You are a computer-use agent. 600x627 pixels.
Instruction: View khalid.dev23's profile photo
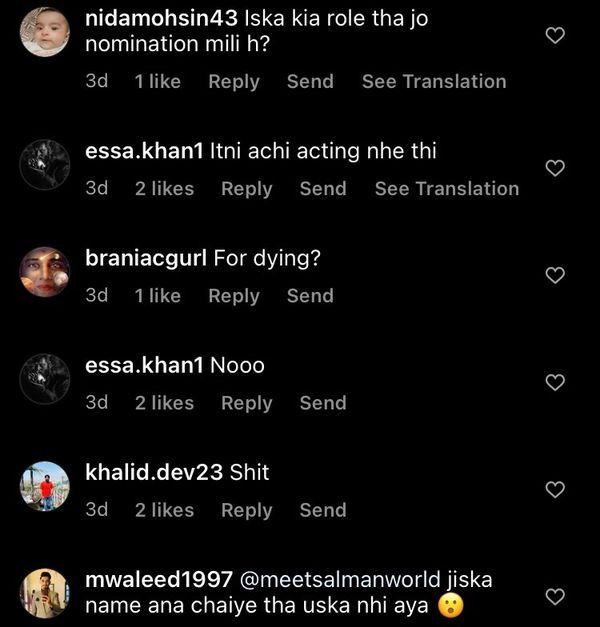coord(45,485)
